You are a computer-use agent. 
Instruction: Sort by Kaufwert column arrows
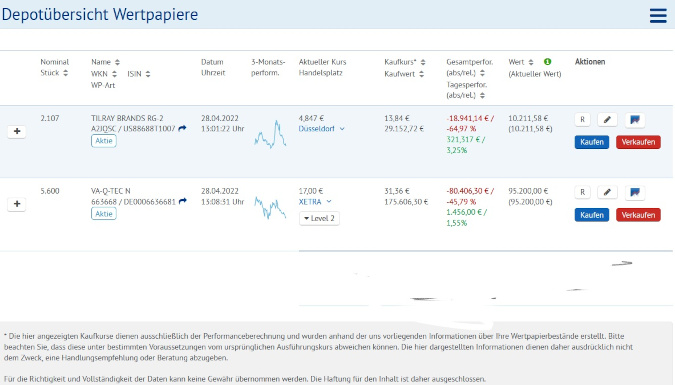coord(421,74)
